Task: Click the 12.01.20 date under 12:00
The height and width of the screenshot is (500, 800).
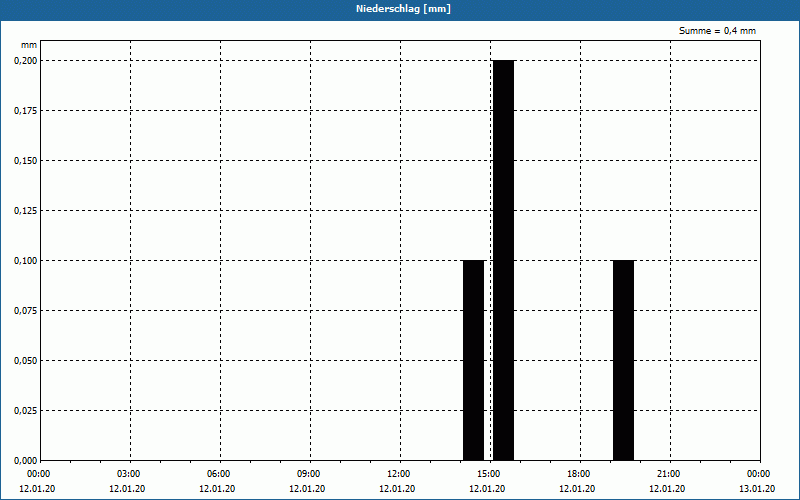Action: 397,489
